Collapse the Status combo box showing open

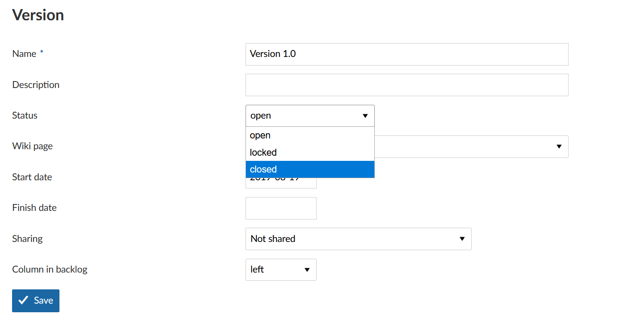[309, 116]
